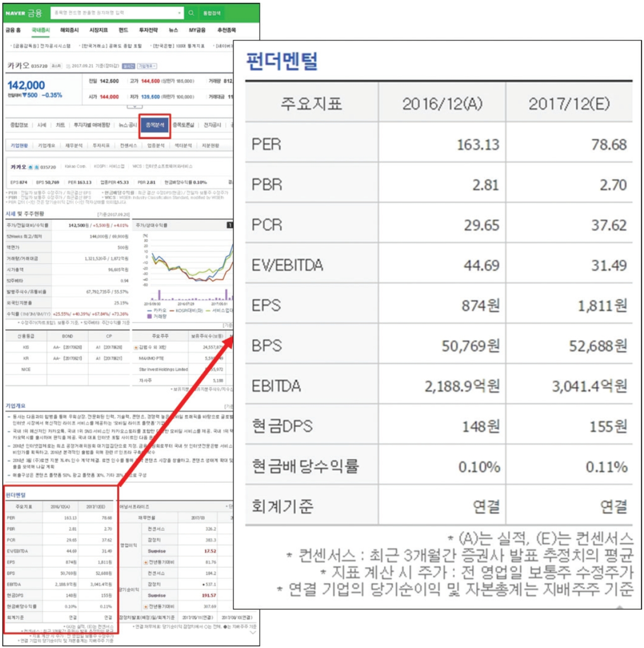Open the 펀드 menu
Image resolution: width=644 pixels, height=648 pixels.
click(123, 30)
